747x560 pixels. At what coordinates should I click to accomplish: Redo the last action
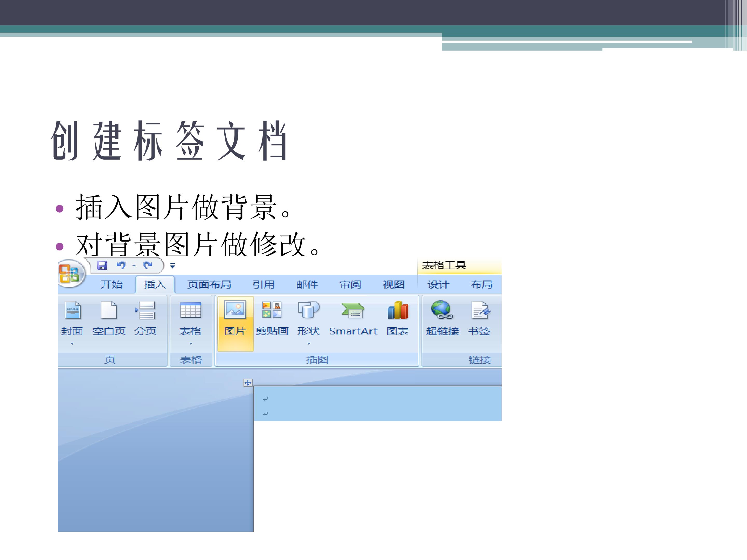[148, 265]
